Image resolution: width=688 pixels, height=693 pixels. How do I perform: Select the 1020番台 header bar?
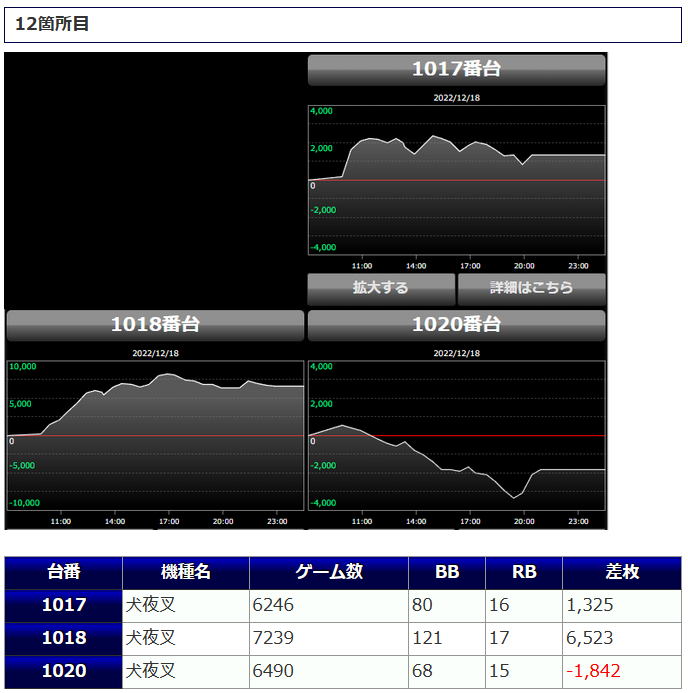pos(456,325)
